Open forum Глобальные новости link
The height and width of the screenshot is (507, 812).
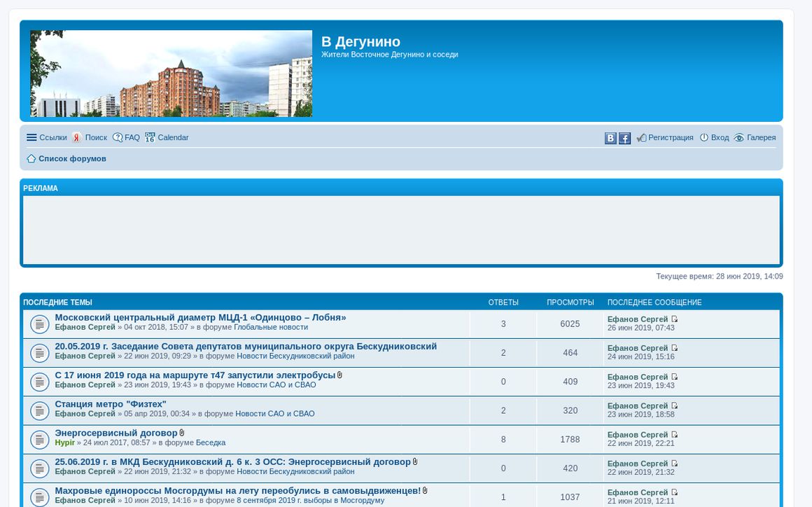pyautogui.click(x=271, y=327)
